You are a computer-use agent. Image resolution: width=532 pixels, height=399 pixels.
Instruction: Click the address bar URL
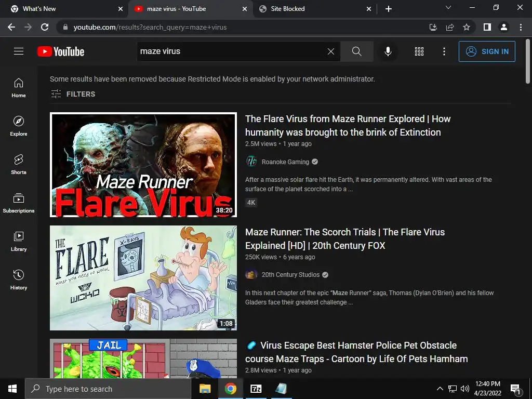tap(150, 27)
